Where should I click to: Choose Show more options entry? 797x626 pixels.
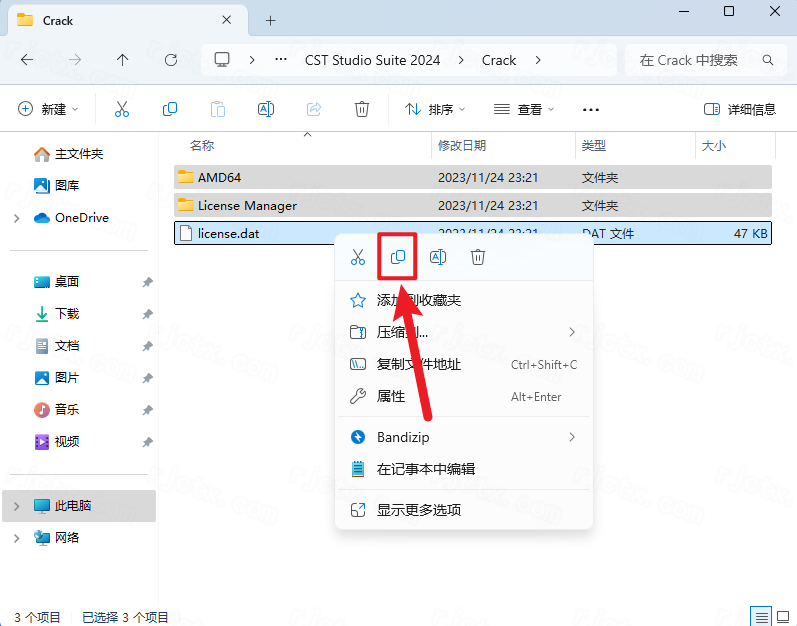pos(418,510)
